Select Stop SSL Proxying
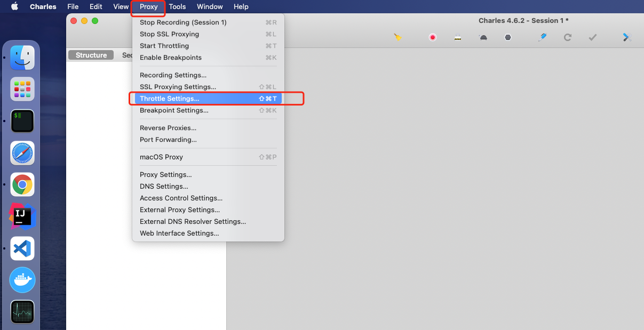Screen dimensions: 644x330 208,34
